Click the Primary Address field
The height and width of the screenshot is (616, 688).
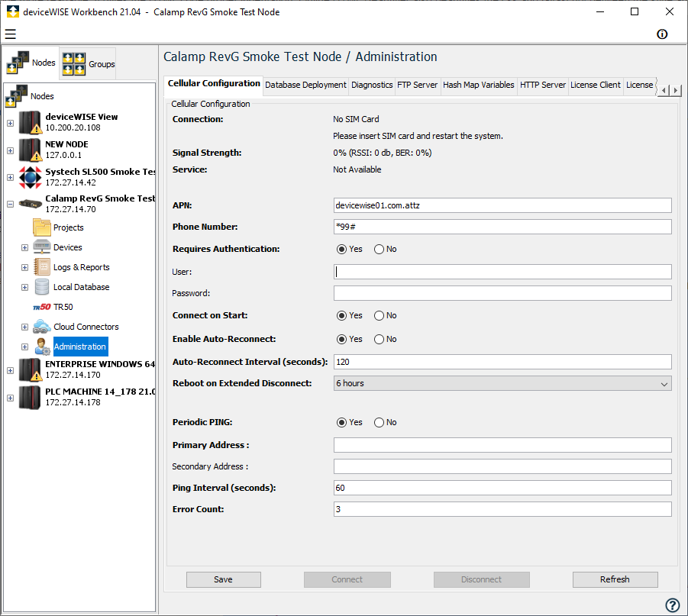[502, 445]
